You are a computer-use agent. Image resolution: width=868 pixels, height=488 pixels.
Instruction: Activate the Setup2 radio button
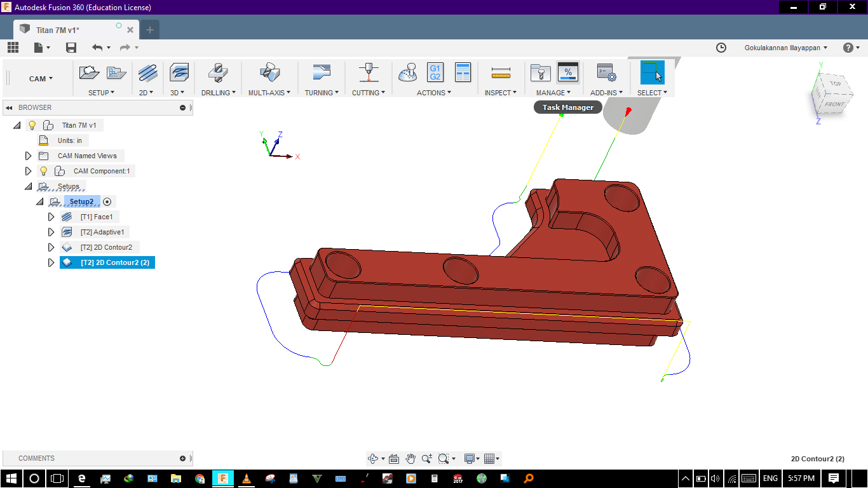point(107,201)
